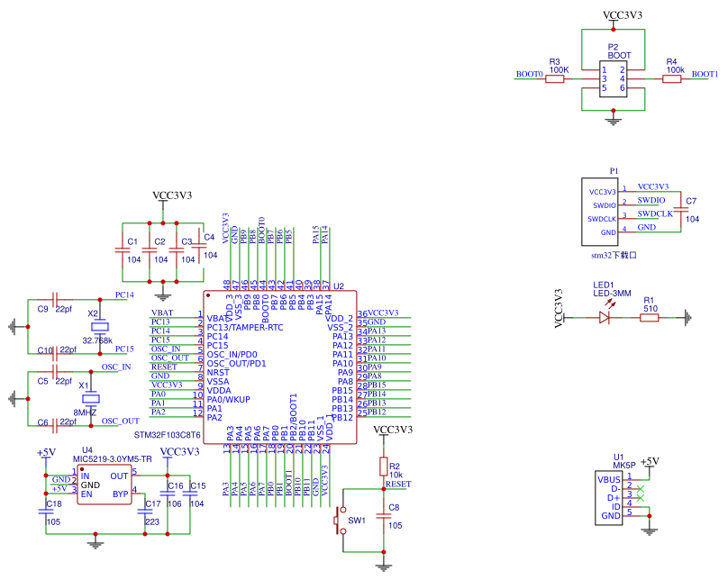This screenshot has height=580, width=728.
Task: Click the +5V power symbol above U4
Action: pos(45,453)
